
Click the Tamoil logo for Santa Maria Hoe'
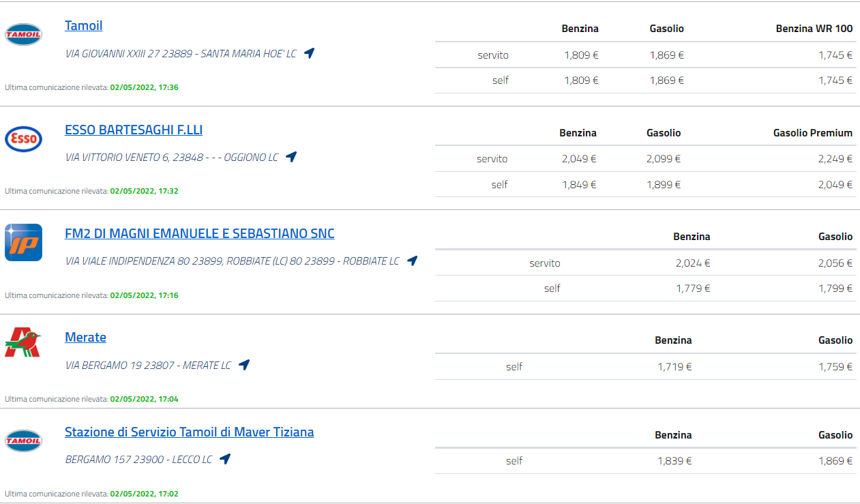point(23,34)
